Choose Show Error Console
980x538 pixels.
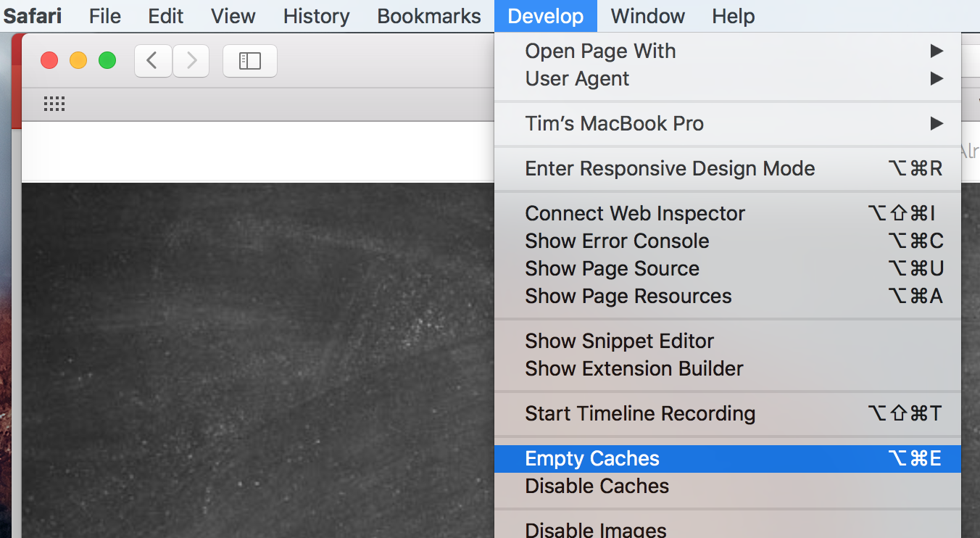click(x=728, y=241)
